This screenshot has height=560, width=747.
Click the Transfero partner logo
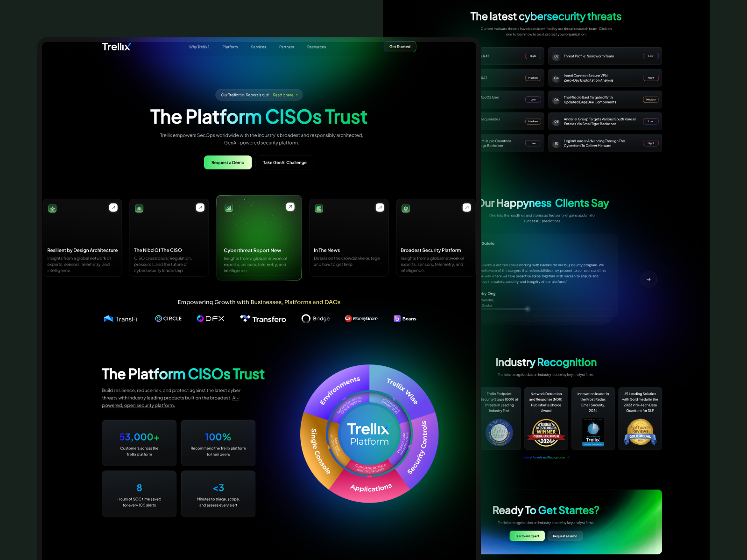(x=263, y=319)
